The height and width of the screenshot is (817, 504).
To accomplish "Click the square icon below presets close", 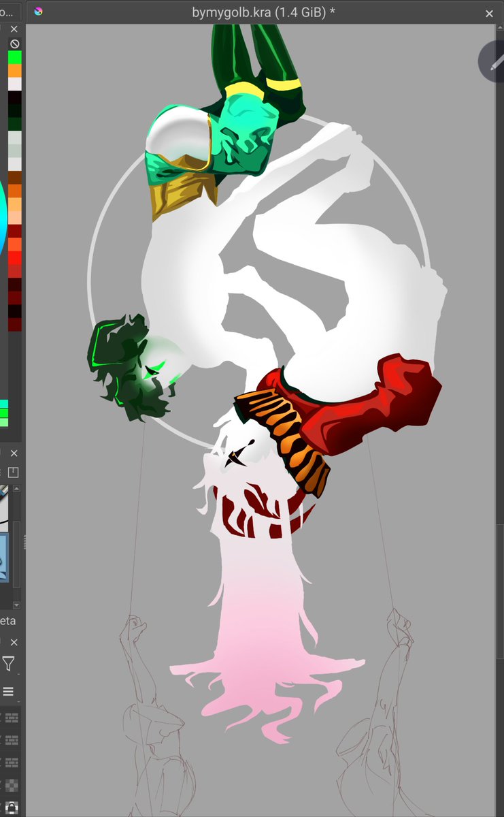I will pyautogui.click(x=14, y=472).
